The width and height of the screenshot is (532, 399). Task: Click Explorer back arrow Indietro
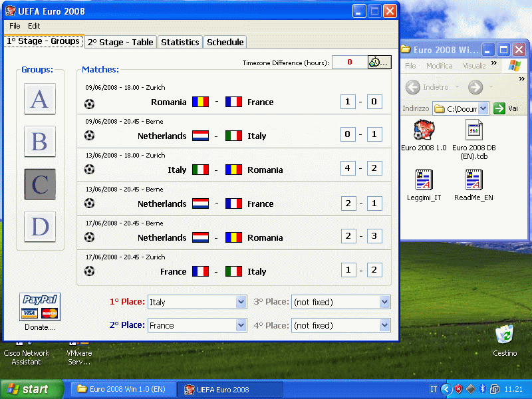pyautogui.click(x=413, y=87)
